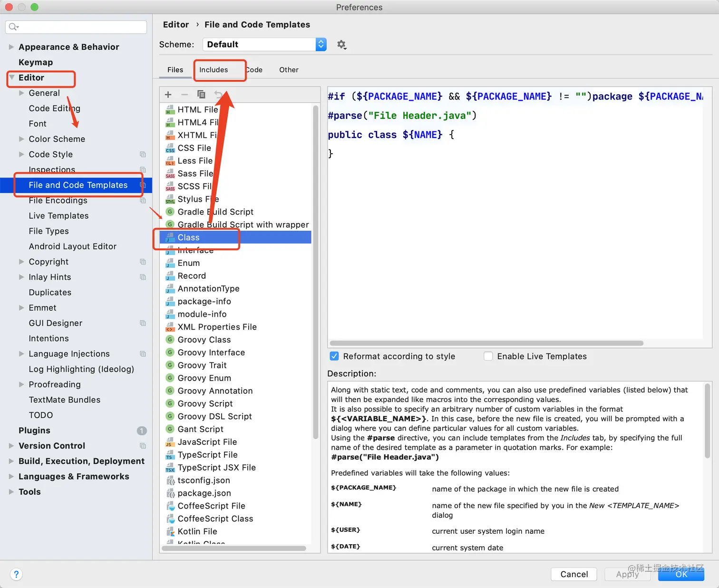Select the Enum template icon
This screenshot has height=588, width=719.
click(170, 264)
